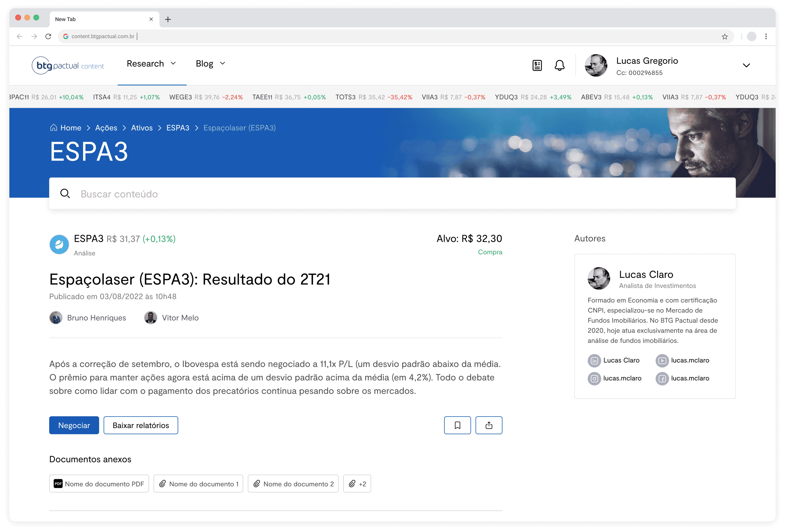Click the browser reload icon
The height and width of the screenshot is (532, 785).
(x=48, y=36)
